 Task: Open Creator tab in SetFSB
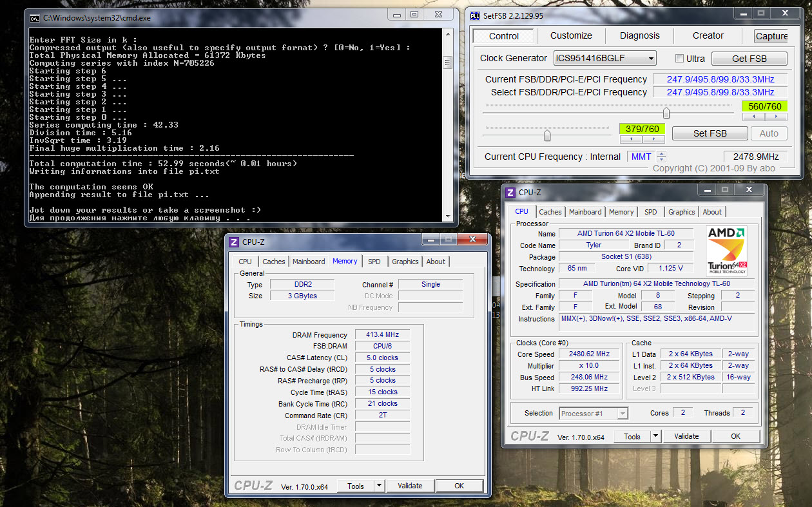tap(708, 35)
